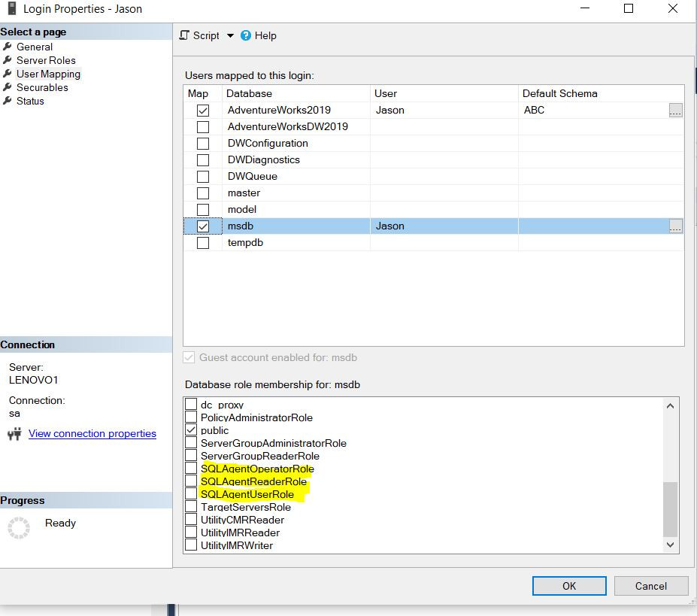The image size is (697, 616).
Task: Check the tempdb map checkbox
Action: pyautogui.click(x=203, y=243)
